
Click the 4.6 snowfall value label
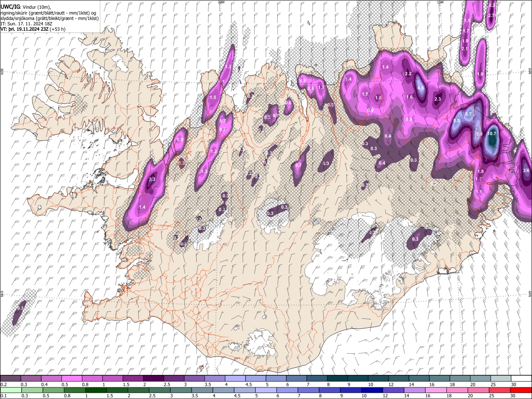pos(421,88)
